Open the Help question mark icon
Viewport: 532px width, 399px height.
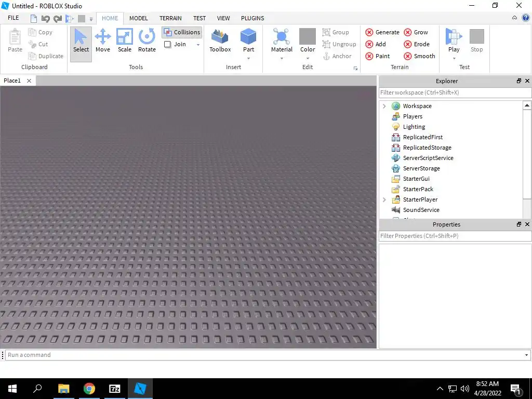click(526, 18)
